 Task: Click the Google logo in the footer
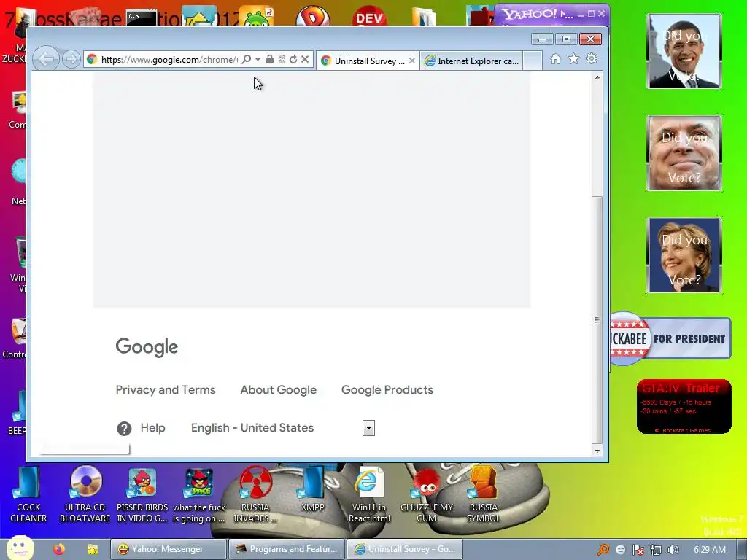(147, 347)
